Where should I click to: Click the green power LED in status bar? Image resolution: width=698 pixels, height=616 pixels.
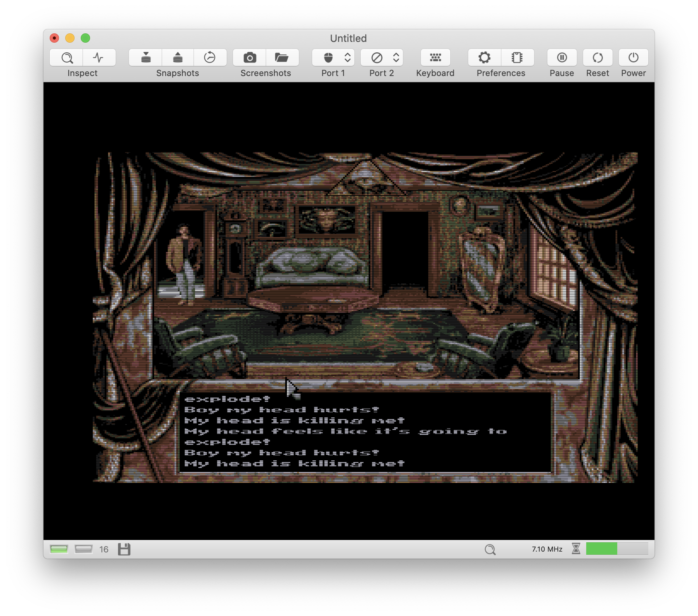(59, 549)
